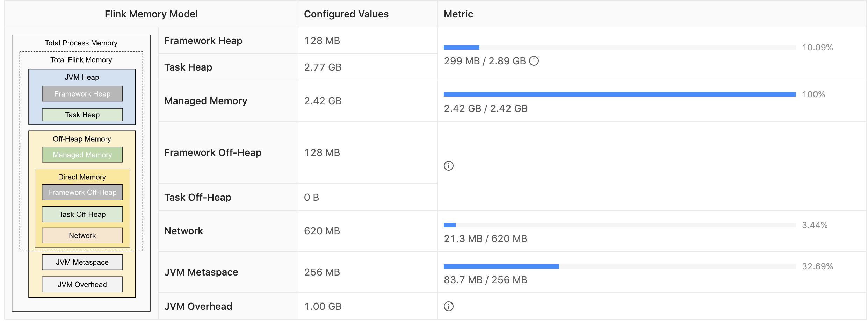The width and height of the screenshot is (868, 321).
Task: Click the Task Off-Heap box in the diagram
Action: [82, 214]
